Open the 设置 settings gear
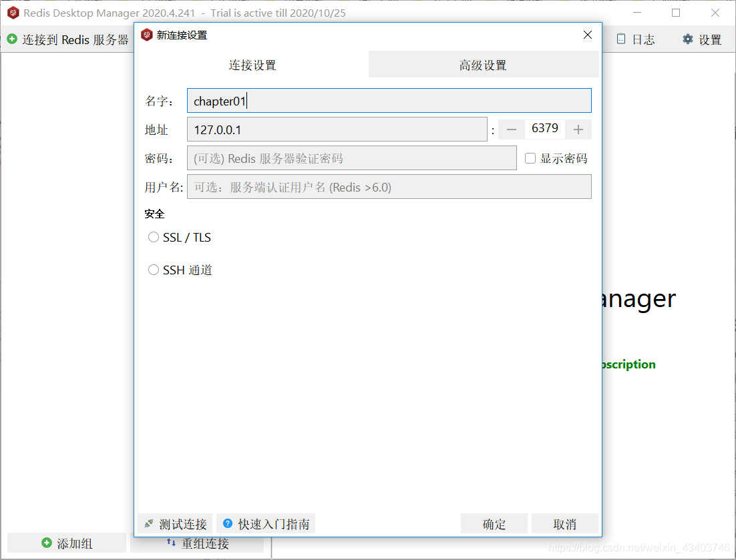This screenshot has width=736, height=560. pyautogui.click(x=702, y=39)
